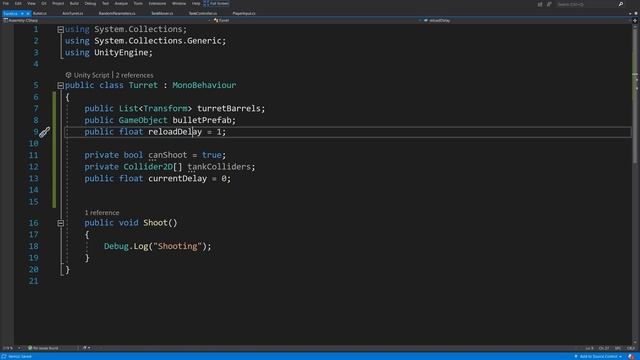The image size is (640, 360).
Task: Open the 2 references CodeLens link
Action: 134,75
